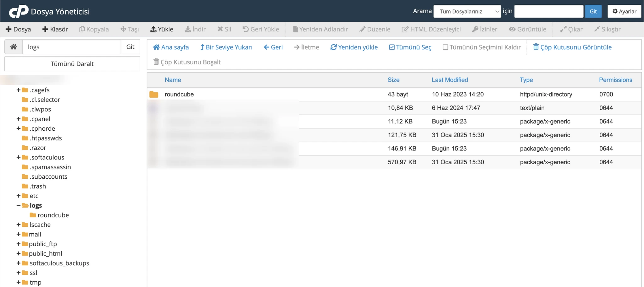Create a new file with Dosya
This screenshot has height=287, width=644.
[18, 29]
